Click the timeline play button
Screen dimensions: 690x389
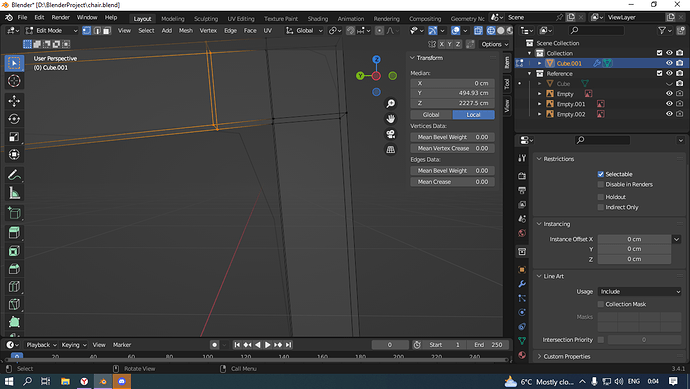(268, 345)
